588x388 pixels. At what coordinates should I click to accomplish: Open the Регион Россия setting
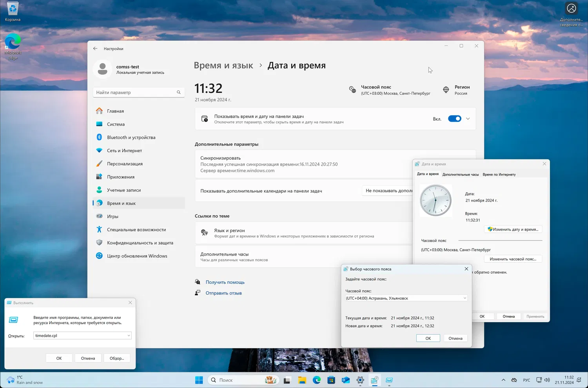coord(456,90)
